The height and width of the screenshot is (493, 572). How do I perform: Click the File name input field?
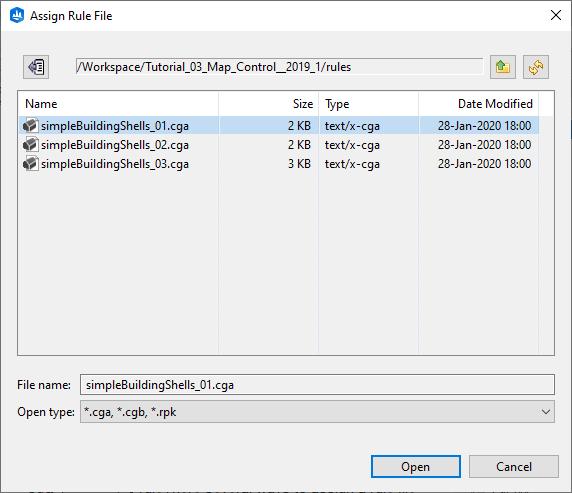[x=317, y=385]
